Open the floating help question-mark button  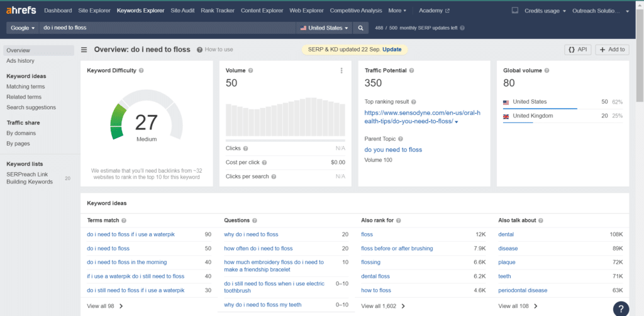621,308
